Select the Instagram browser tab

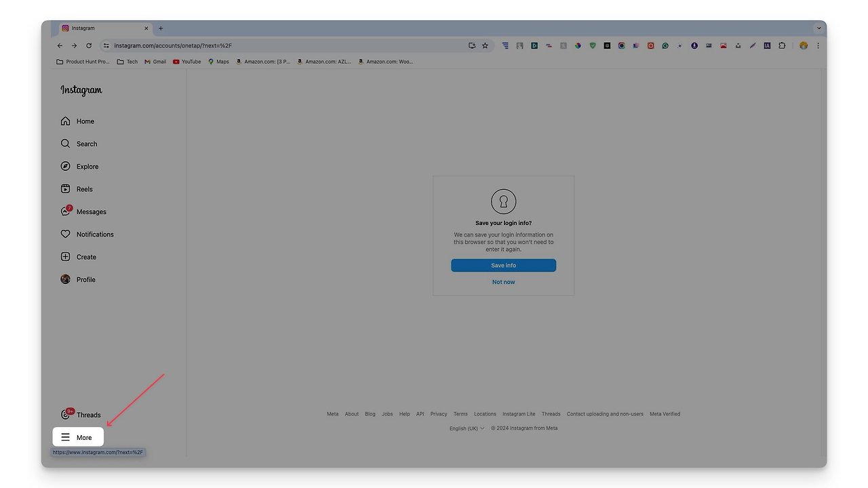click(x=105, y=28)
